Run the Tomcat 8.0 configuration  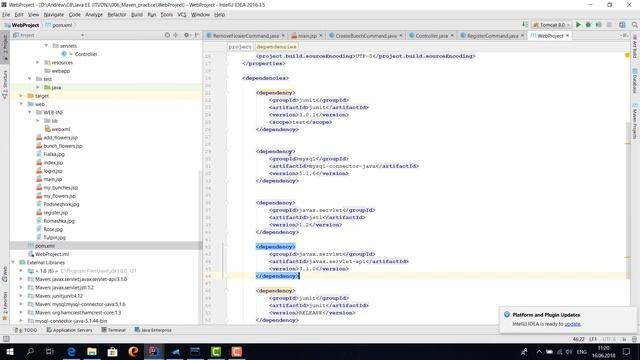click(578, 25)
